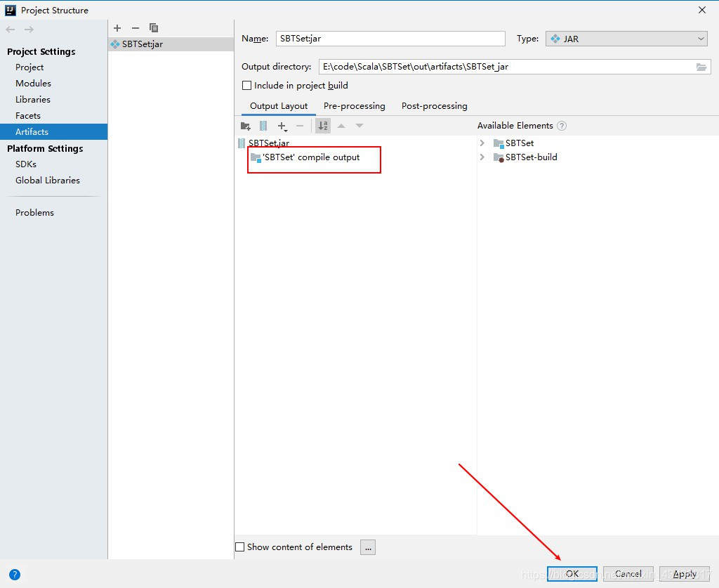
Task: Select SBTSet module in Available Elements
Action: pos(514,143)
